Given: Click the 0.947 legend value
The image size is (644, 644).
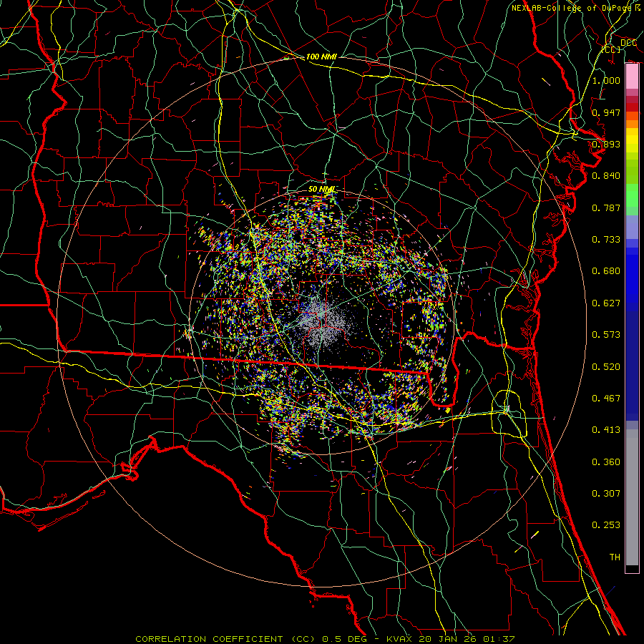Looking at the screenshot, I should tap(606, 112).
